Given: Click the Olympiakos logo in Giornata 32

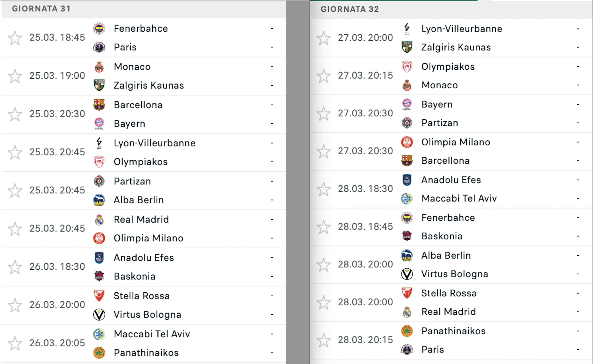Looking at the screenshot, I should [x=407, y=67].
